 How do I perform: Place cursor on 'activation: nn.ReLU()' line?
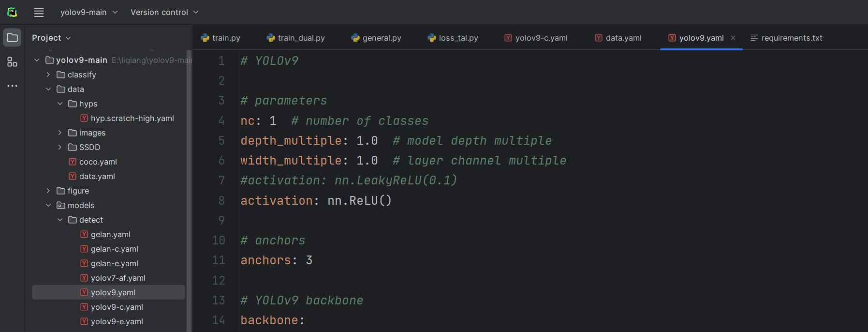[x=316, y=200]
